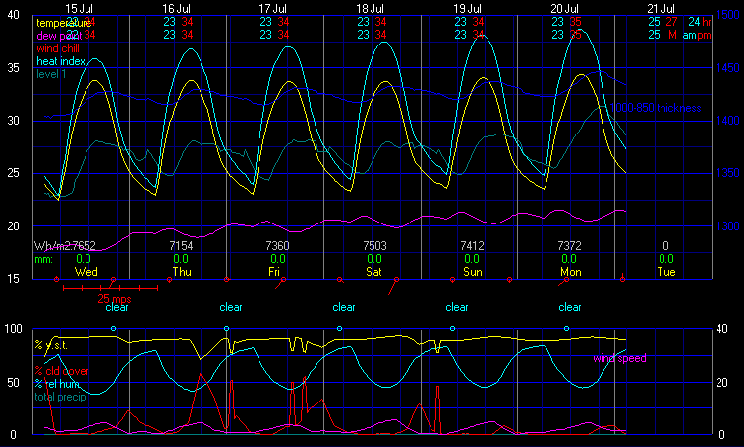Click the "18 Jul" date header
This screenshot has height=447, width=744.
point(370,9)
